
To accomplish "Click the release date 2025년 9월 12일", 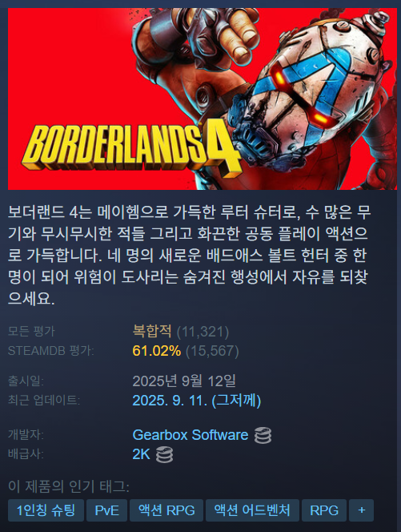I will [x=184, y=381].
